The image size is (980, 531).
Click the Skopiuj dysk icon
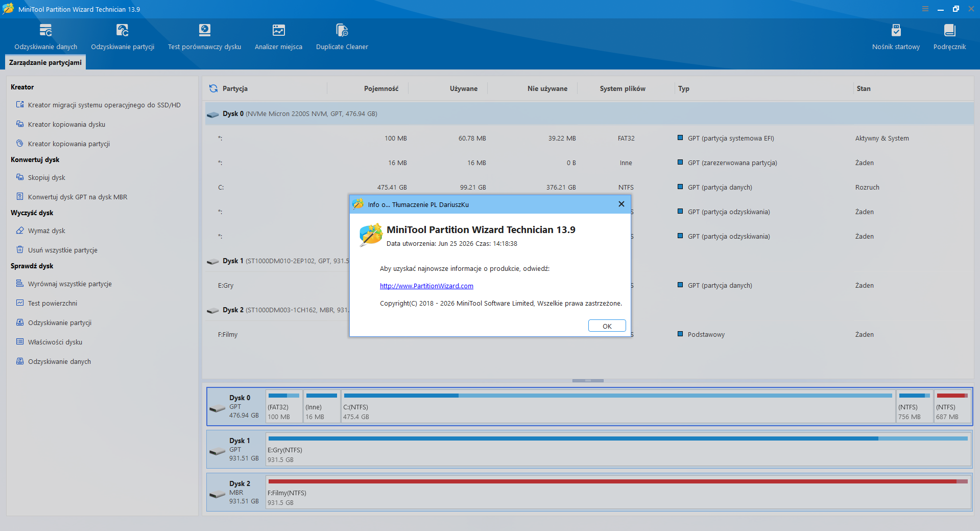point(20,177)
